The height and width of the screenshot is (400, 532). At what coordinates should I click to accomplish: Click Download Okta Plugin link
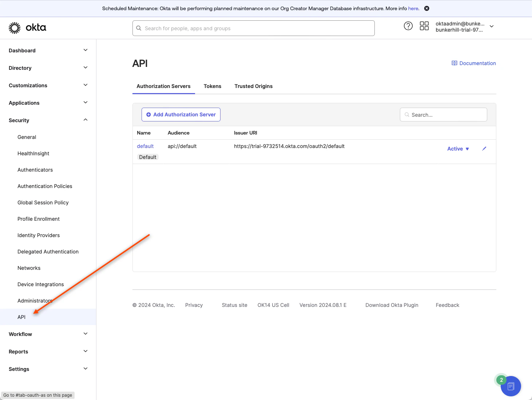[392, 305]
